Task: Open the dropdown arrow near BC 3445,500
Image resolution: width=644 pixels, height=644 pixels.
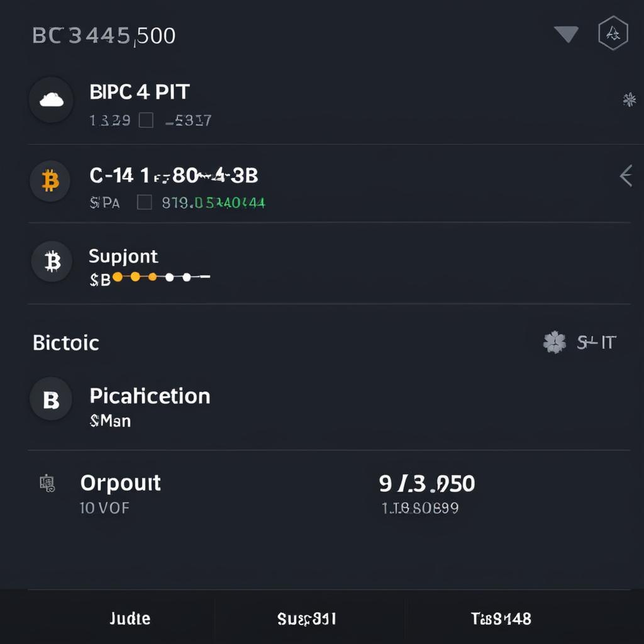Action: [566, 35]
